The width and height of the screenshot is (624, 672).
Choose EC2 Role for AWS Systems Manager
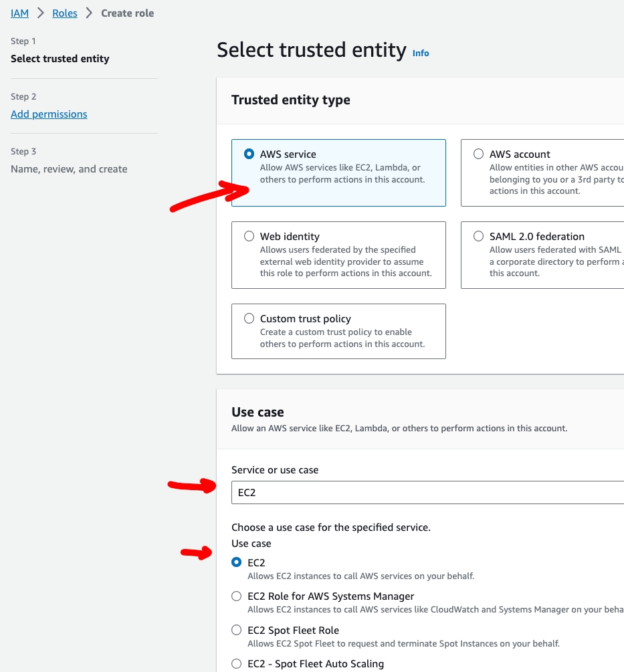pos(237,596)
